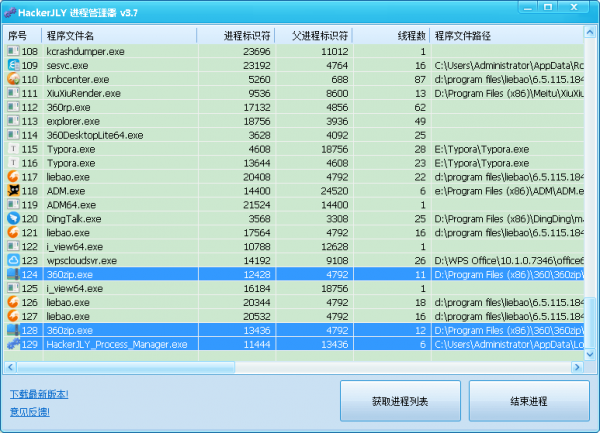Click PID value 23696

(x=257, y=51)
